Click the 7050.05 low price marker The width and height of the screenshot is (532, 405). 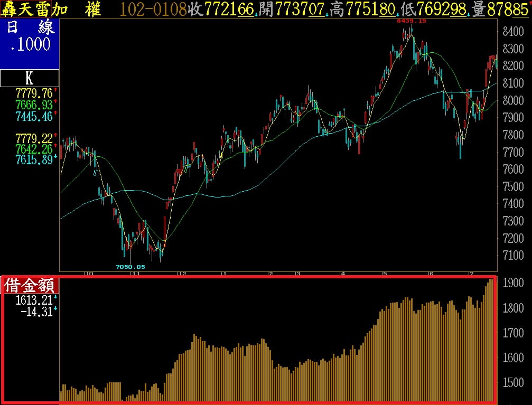click(130, 267)
